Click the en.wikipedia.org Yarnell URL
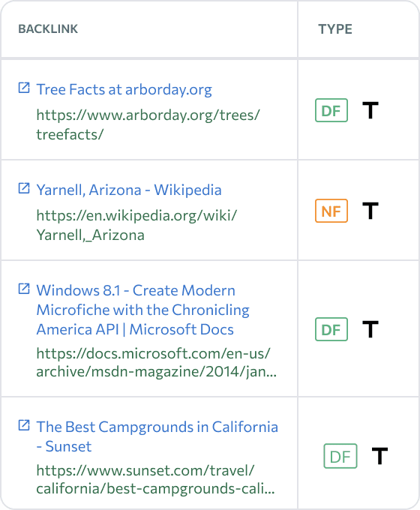 pos(136,225)
